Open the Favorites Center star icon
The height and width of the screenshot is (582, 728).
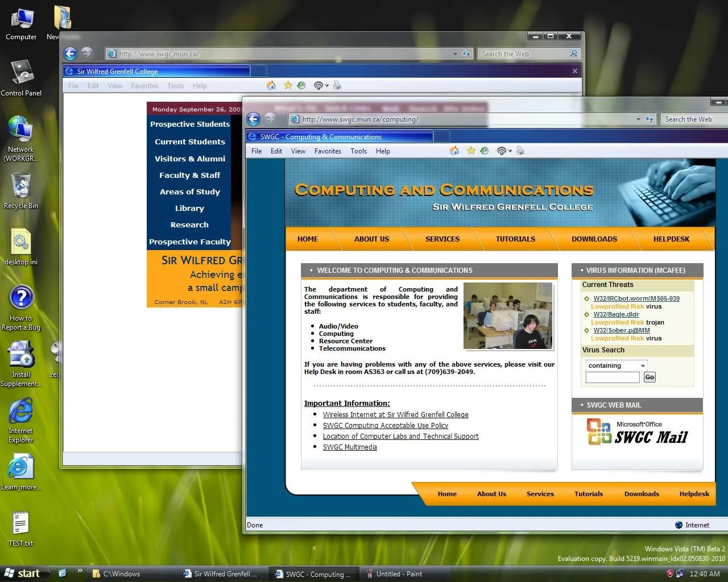471,151
